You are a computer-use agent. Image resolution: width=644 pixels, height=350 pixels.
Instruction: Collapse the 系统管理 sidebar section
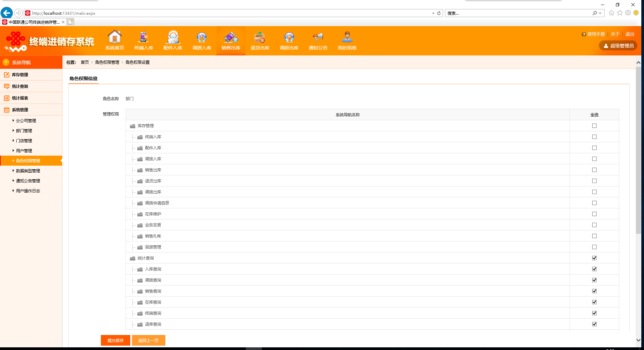pos(31,110)
